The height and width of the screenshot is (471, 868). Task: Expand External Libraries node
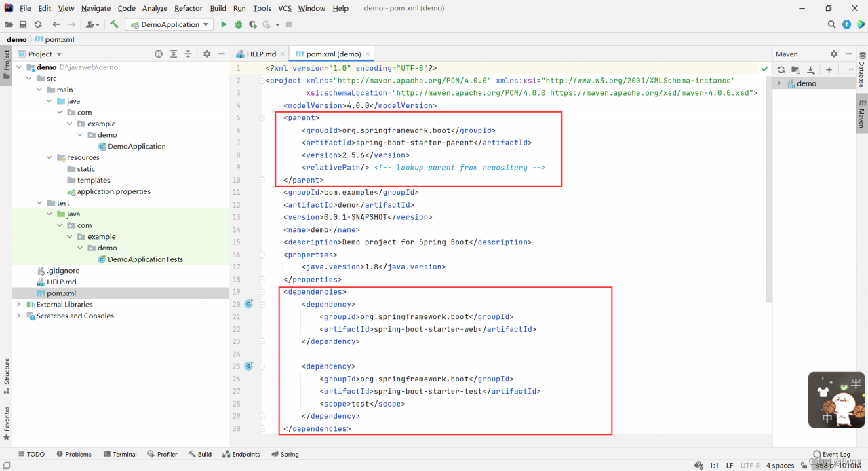(x=19, y=305)
